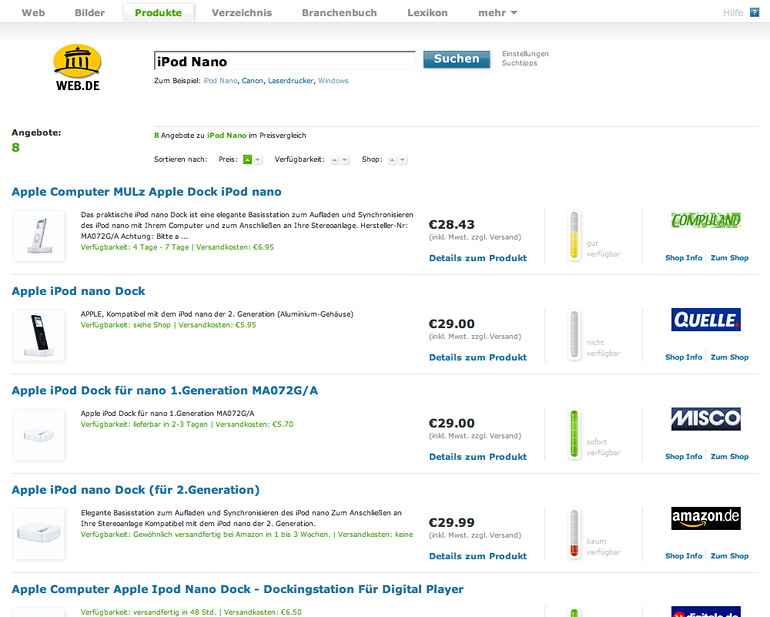Open the Apple iPod nano Dock title
The width and height of the screenshot is (770, 617).
[x=79, y=291]
